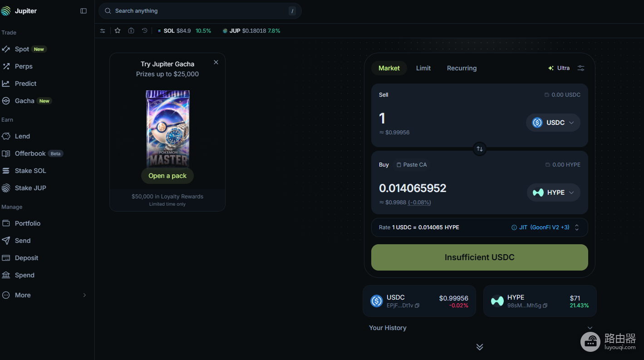Open swap settings sliders icon

pyautogui.click(x=581, y=68)
